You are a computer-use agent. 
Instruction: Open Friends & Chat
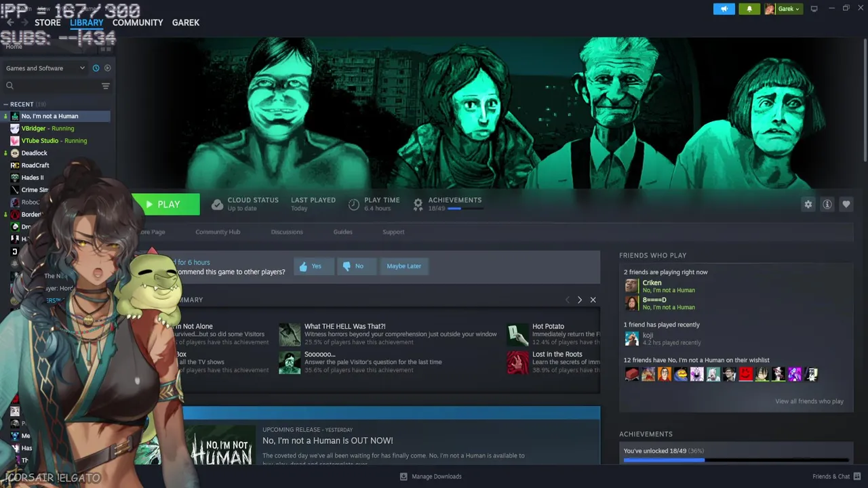[x=836, y=476]
